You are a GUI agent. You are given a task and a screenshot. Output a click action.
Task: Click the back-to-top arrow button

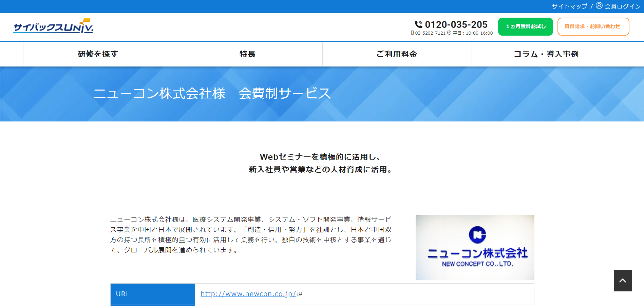pyautogui.click(x=623, y=281)
